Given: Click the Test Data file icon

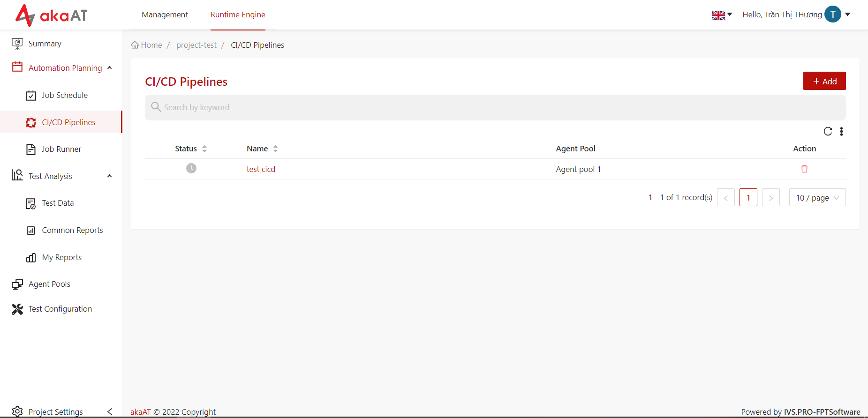Looking at the screenshot, I should pyautogui.click(x=31, y=204).
